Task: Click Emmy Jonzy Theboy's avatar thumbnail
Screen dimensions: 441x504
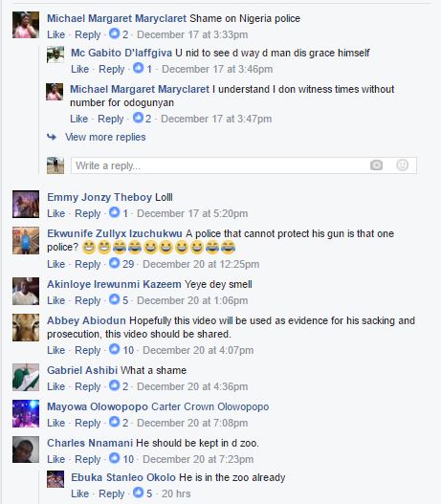Action: coord(26,204)
